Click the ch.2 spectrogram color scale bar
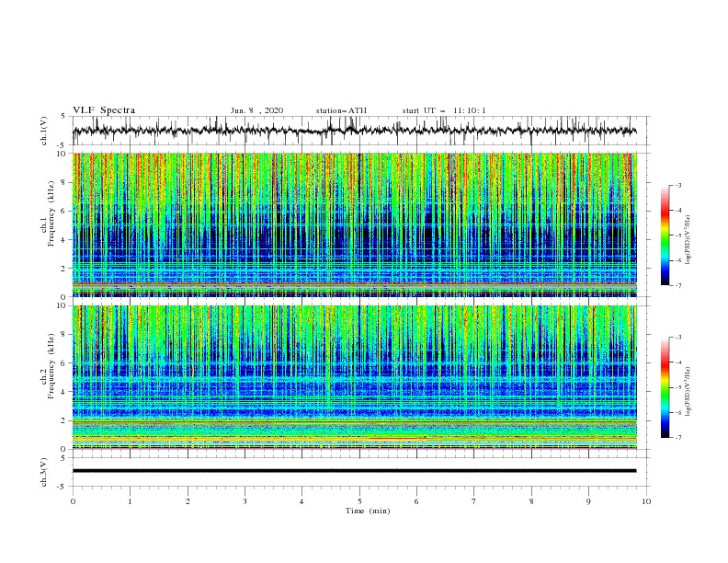The height and width of the screenshot is (563, 728). coord(665,387)
